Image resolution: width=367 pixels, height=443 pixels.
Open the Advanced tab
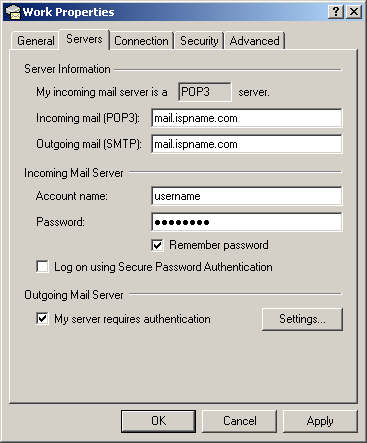tap(254, 41)
